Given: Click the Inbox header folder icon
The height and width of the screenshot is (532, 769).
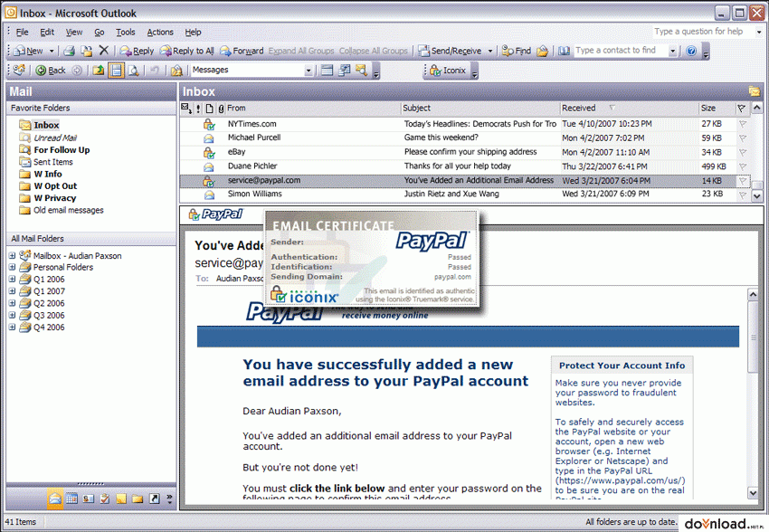Looking at the screenshot, I should pos(754,91).
